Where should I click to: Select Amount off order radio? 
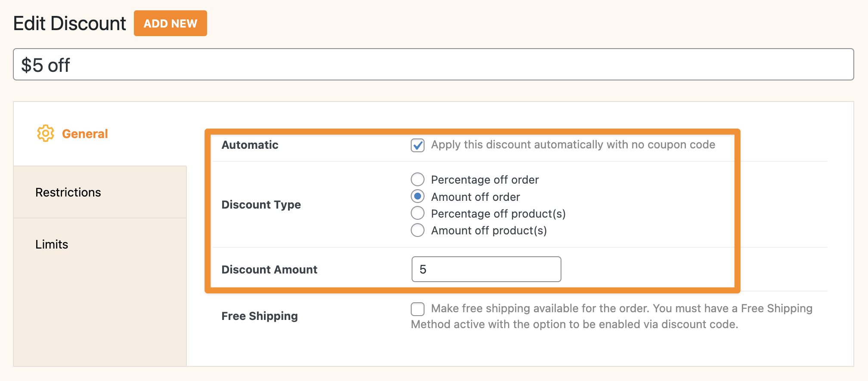pyautogui.click(x=417, y=197)
